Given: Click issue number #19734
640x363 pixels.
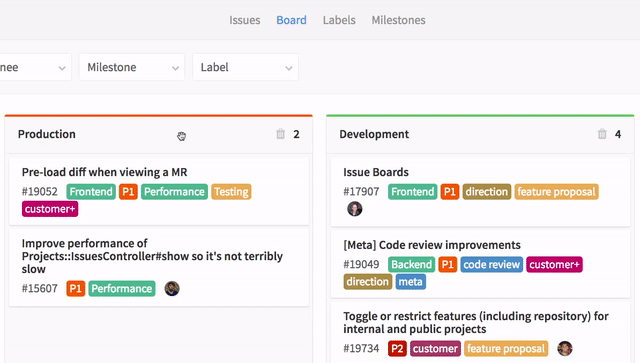Looking at the screenshot, I should (361, 349).
